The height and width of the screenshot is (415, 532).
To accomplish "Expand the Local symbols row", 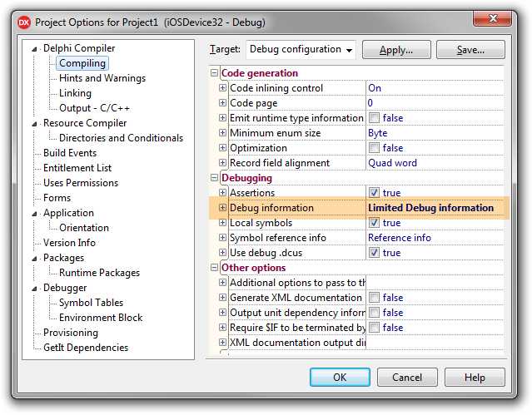I will [x=222, y=222].
